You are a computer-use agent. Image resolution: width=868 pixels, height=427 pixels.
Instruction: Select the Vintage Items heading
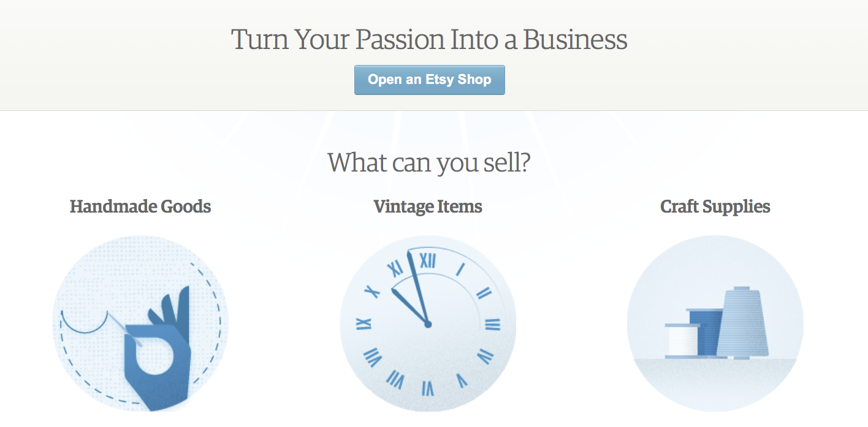point(428,206)
